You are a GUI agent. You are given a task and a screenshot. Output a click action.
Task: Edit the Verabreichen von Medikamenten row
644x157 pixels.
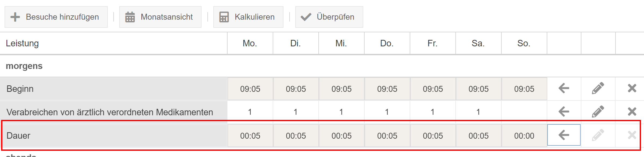click(598, 111)
